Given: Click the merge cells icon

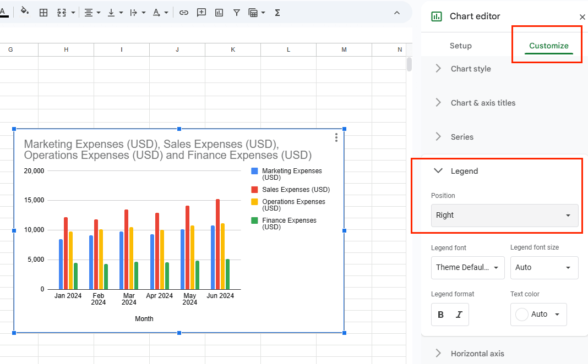Looking at the screenshot, I should 62,12.
